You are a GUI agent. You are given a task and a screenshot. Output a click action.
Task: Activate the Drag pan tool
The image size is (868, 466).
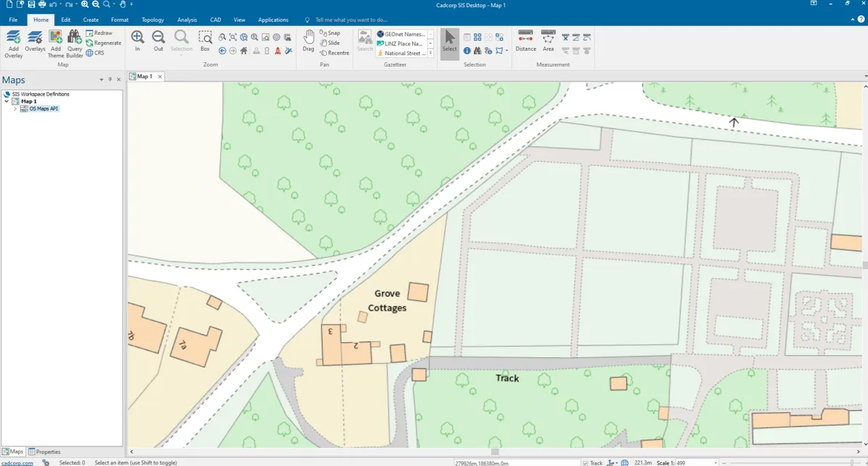308,43
